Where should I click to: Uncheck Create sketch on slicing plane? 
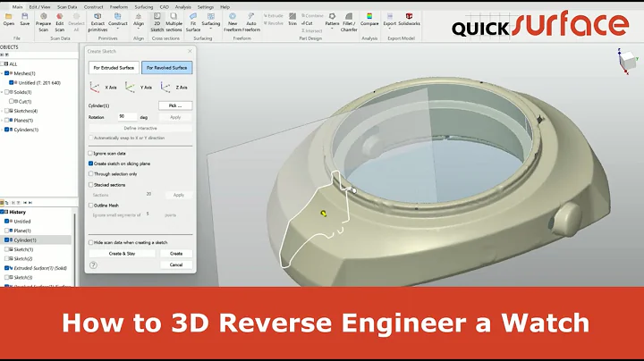coord(90,164)
